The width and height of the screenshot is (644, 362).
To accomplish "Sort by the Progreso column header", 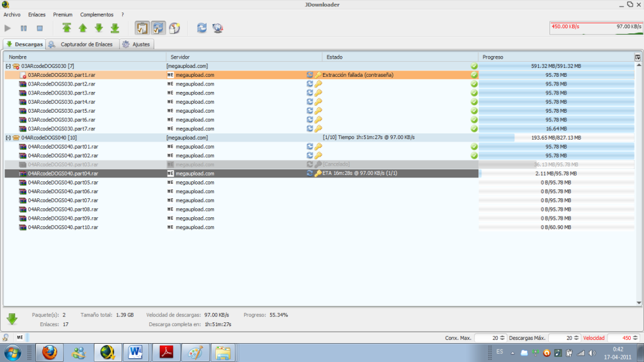I will click(x=556, y=57).
